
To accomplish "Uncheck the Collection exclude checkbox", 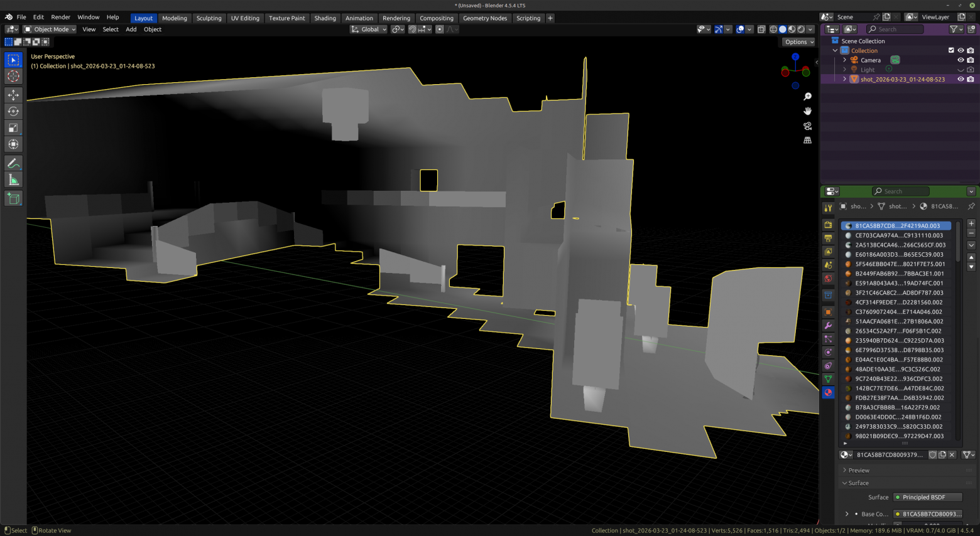I will pyautogui.click(x=951, y=51).
